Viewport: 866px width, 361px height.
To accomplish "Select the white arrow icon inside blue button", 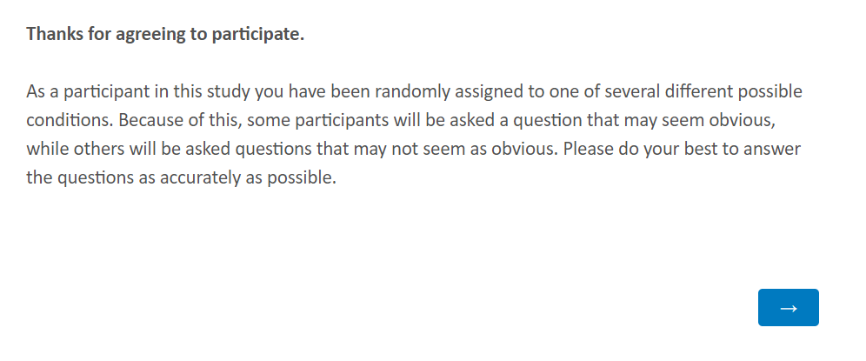I will (788, 309).
